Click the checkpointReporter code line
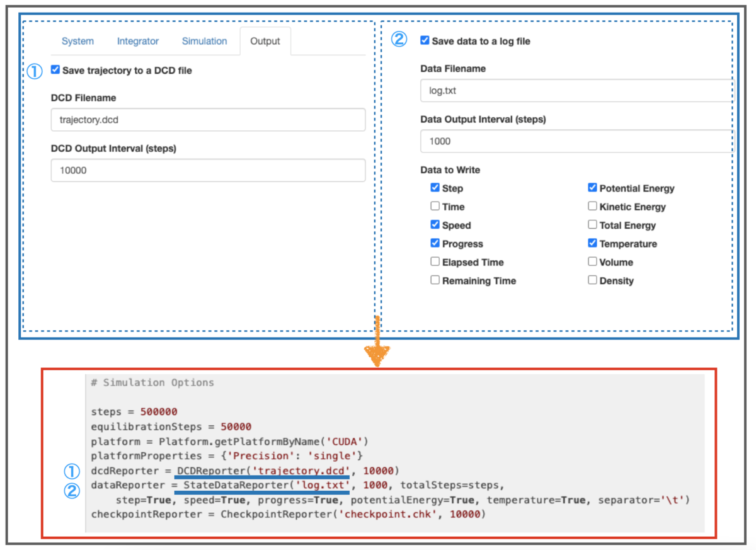Screen dimensions: 756x550 [x=289, y=514]
